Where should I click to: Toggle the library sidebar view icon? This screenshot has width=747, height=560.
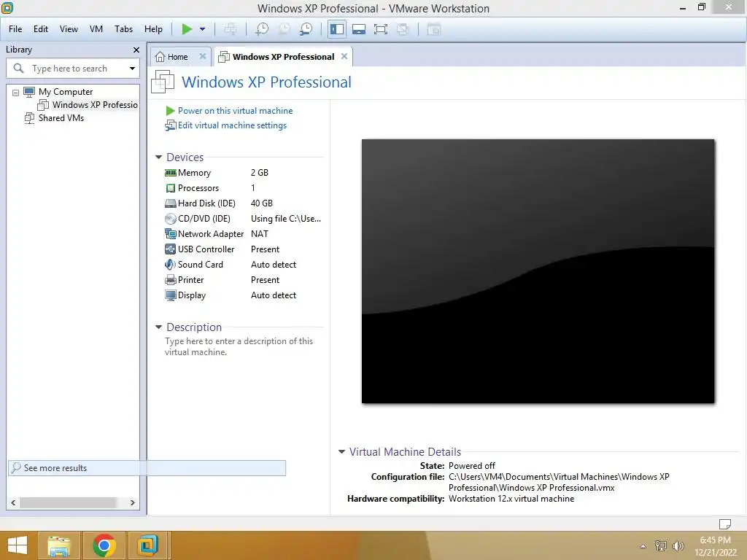[337, 29]
